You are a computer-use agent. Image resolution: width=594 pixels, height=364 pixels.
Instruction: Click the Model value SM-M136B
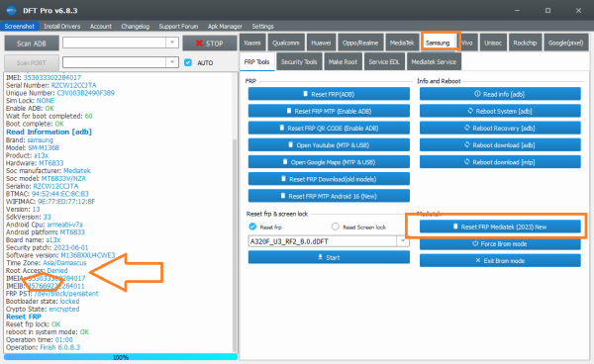[x=44, y=147]
